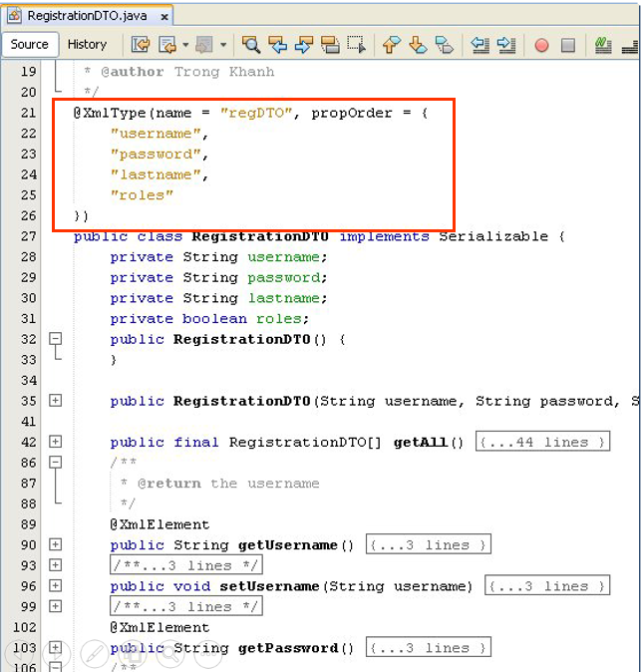Expand the folded comment at line 93
Screen dimensions: 642x672
tap(55, 565)
